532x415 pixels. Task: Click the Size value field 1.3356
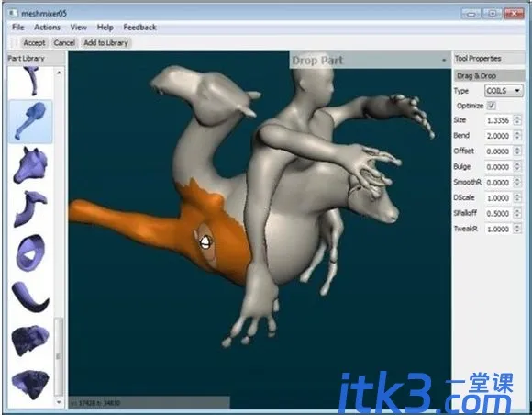coord(498,120)
